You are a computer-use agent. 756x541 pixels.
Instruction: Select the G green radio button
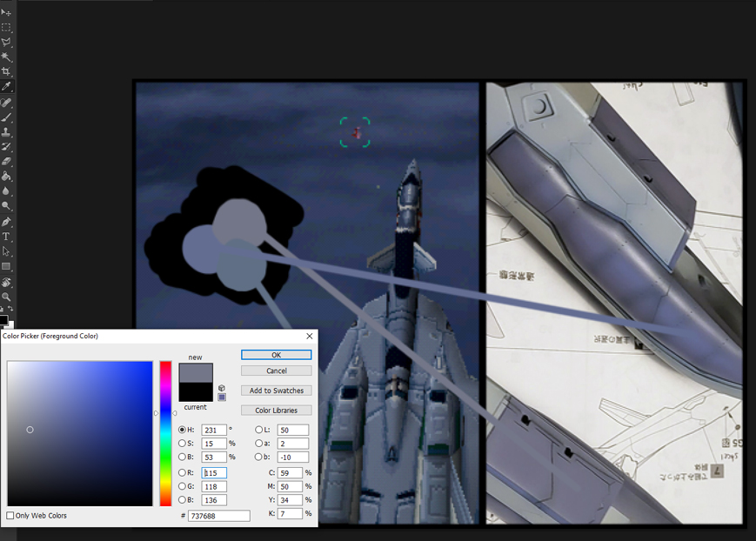[182, 486]
